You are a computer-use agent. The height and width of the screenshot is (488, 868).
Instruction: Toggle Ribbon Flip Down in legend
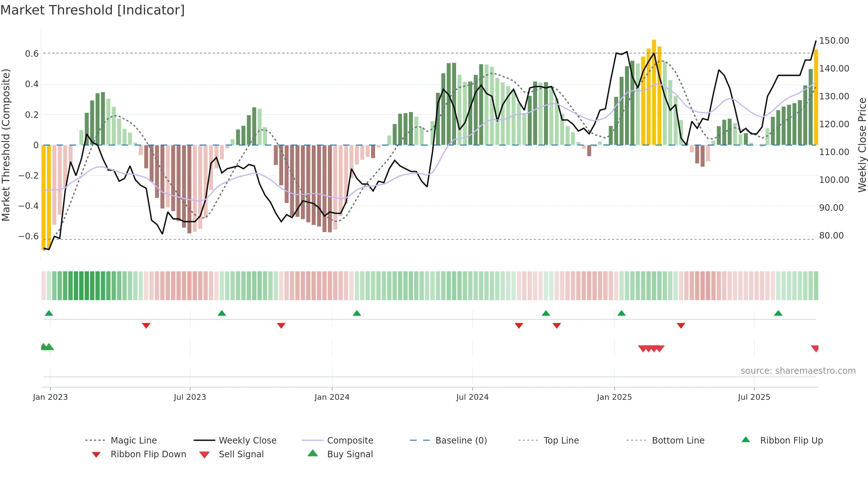point(139,454)
